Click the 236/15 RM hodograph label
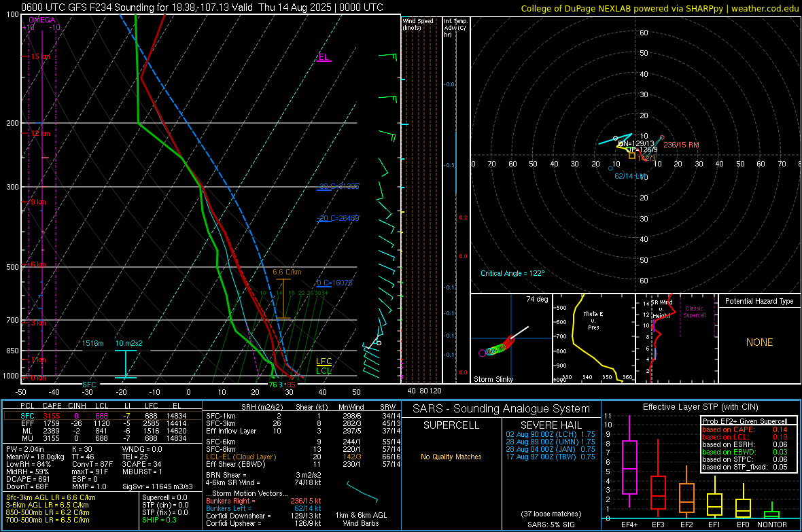The image size is (802, 532). tap(681, 145)
